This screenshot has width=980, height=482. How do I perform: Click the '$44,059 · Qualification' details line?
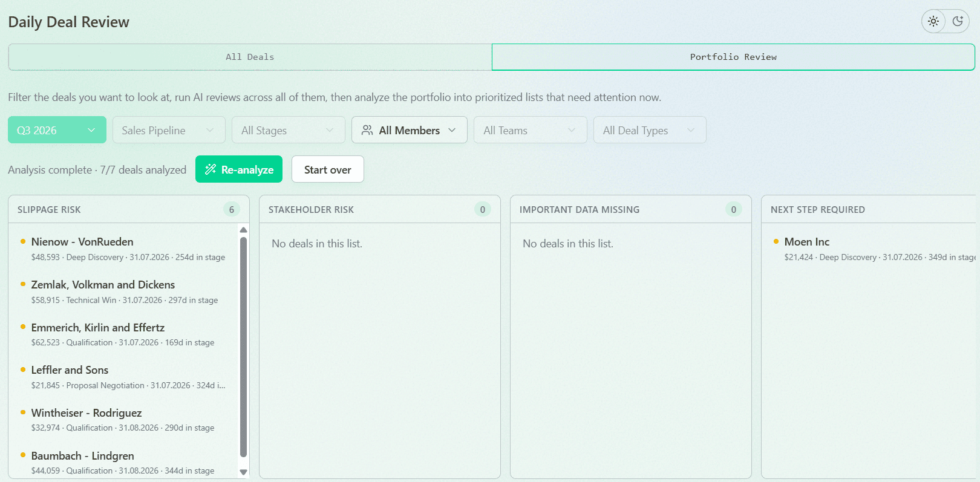pyautogui.click(x=123, y=471)
